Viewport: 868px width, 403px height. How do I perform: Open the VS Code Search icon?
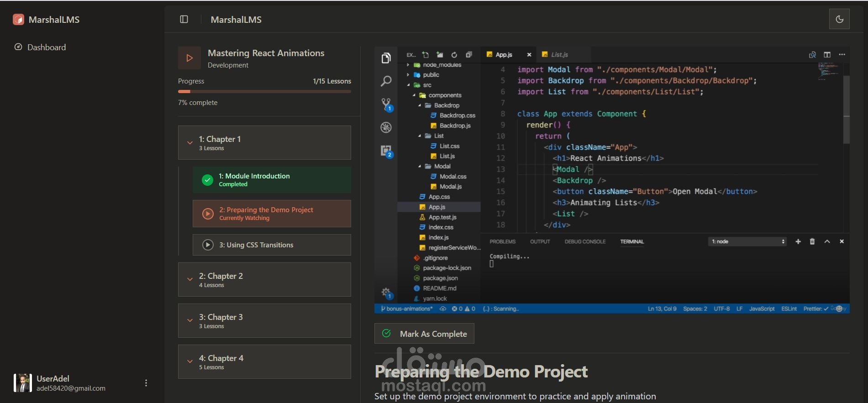click(386, 81)
